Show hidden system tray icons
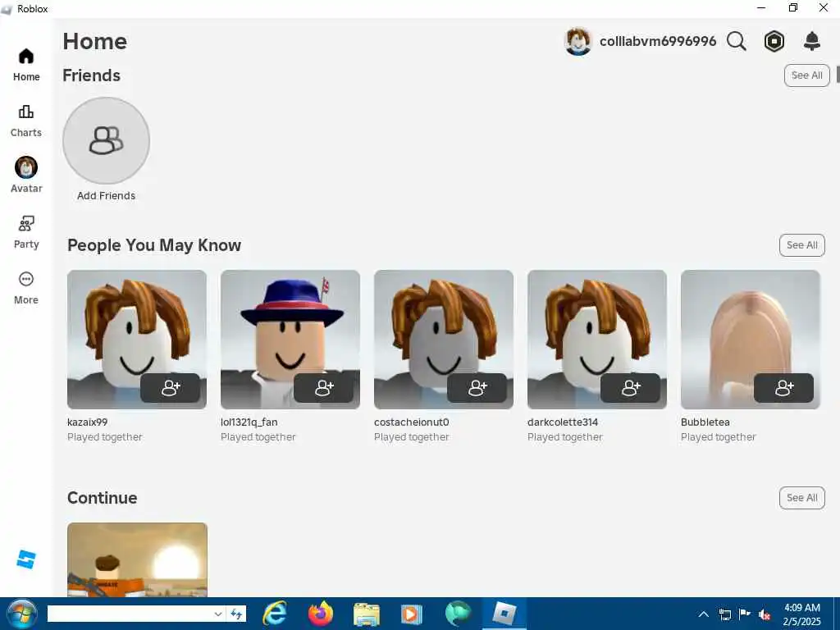 (x=704, y=614)
